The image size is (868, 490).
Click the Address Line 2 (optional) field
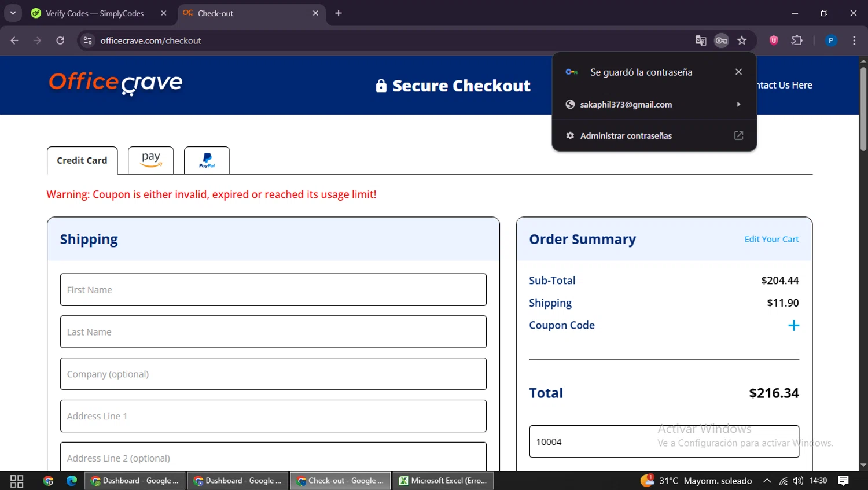pyautogui.click(x=273, y=457)
